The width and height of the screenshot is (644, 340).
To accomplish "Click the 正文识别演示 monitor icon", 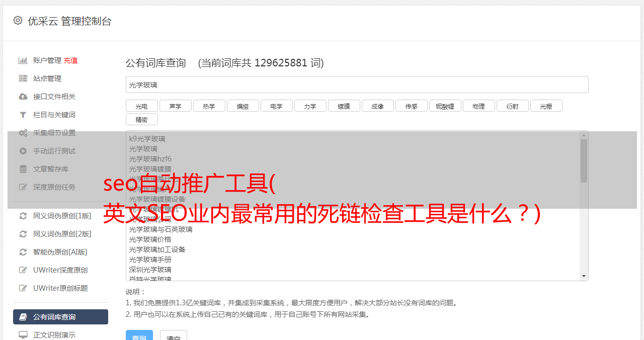I will tap(23, 334).
